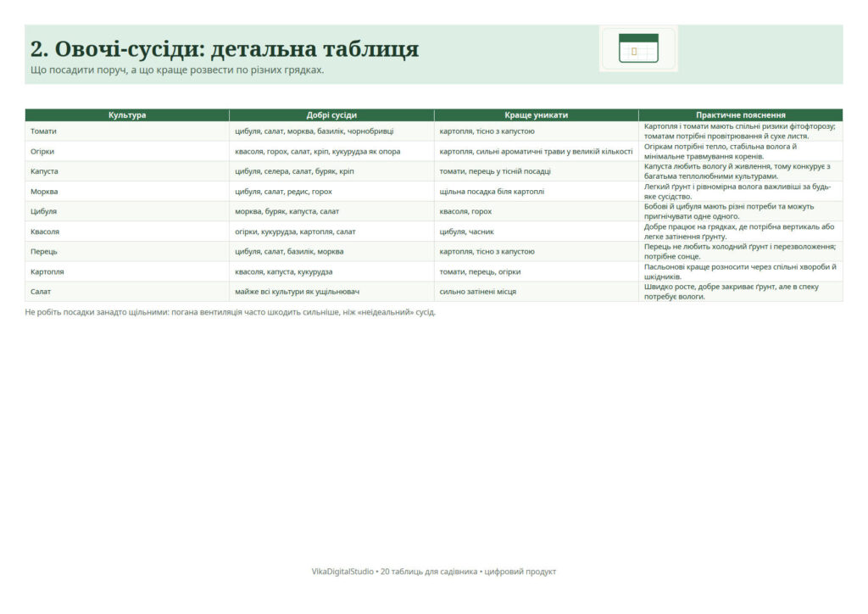The width and height of the screenshot is (868, 614).
Task: Click 'томати, перець, огірки' cell
Action: (536, 272)
